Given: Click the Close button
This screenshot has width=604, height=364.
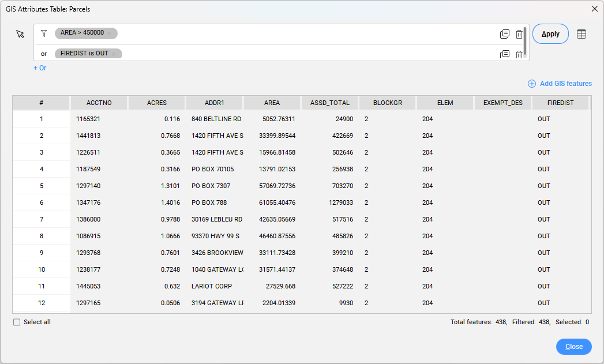Looking at the screenshot, I should point(573,347).
